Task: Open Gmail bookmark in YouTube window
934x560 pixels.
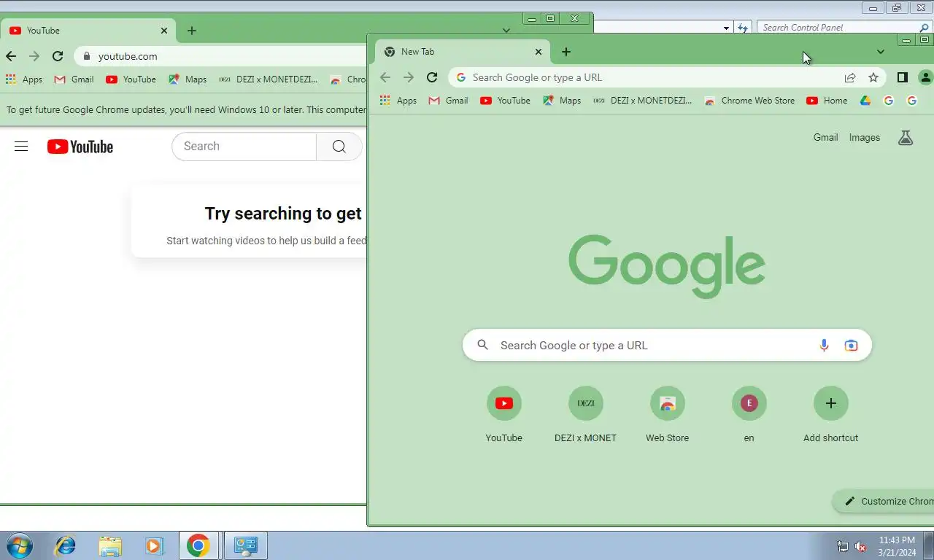Action: click(74, 79)
